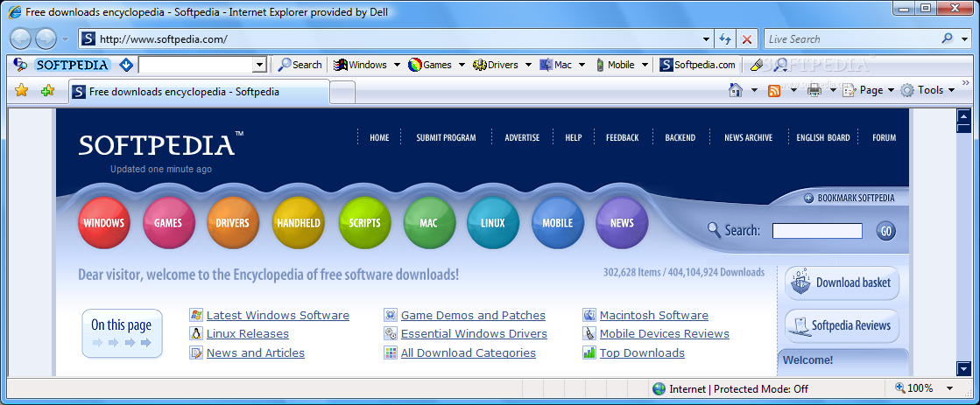980x405 pixels.
Task: Click the Softpedia toolbar logo button
Action: (x=72, y=64)
